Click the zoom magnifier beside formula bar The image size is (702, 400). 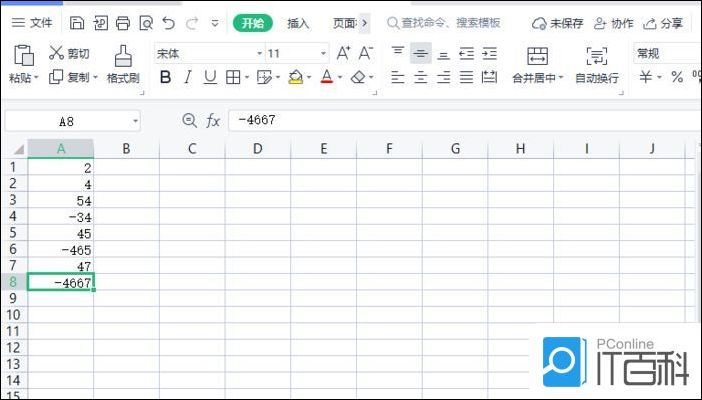(189, 120)
